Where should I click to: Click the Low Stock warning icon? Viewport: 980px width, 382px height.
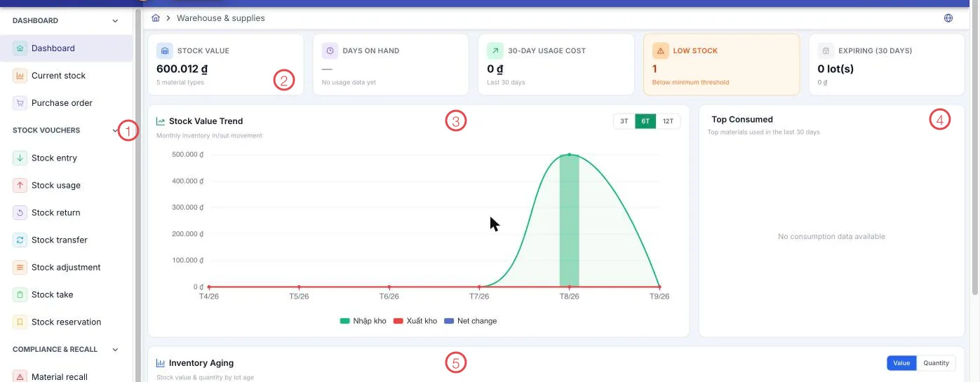click(x=660, y=50)
